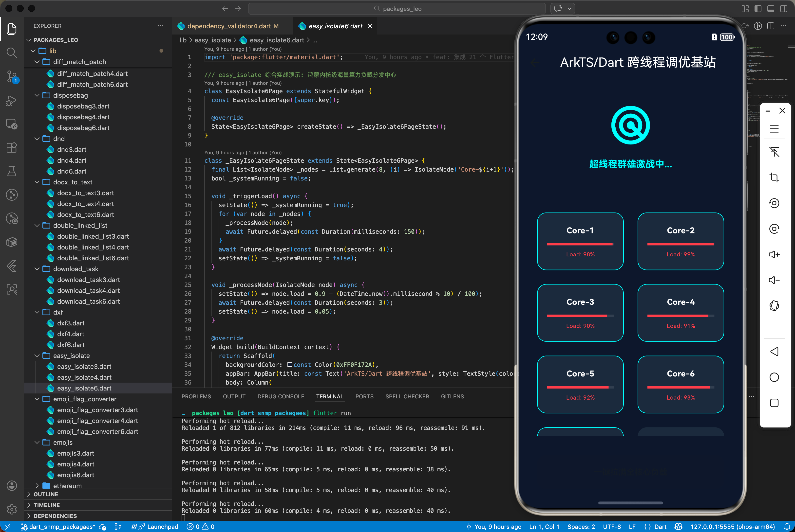
Task: Toggle the secondary side bar layout
Action: 784,8
